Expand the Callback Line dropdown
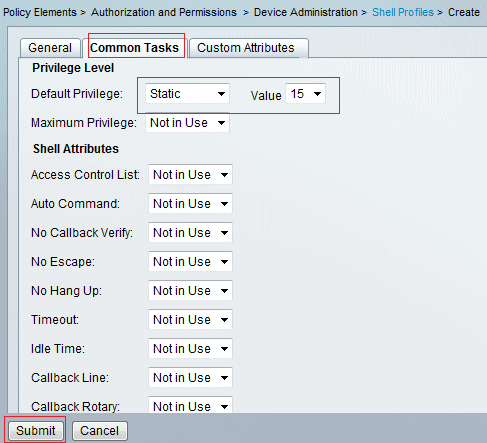487x443 pixels. click(x=190, y=378)
